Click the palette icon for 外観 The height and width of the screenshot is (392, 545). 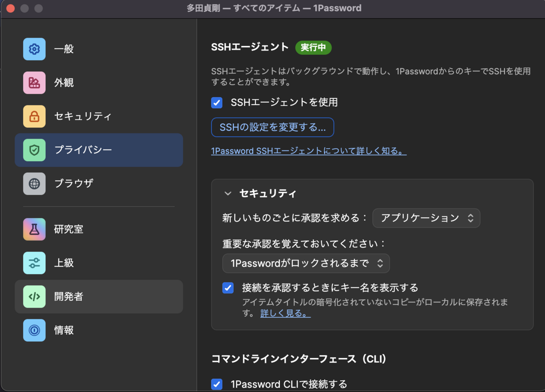[x=34, y=83]
